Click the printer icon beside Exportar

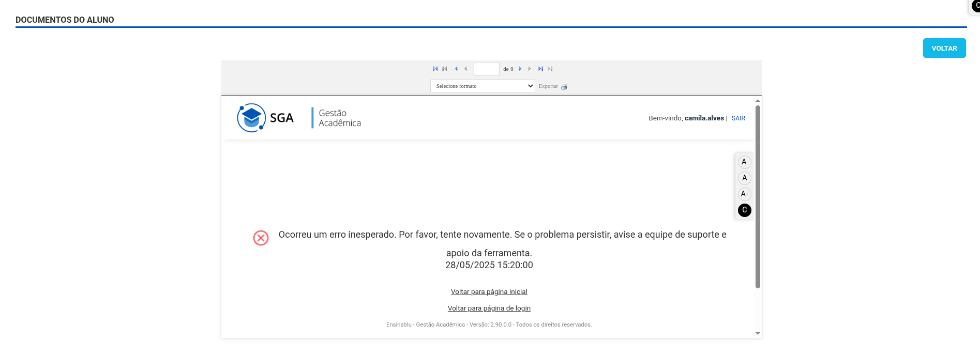tap(564, 87)
